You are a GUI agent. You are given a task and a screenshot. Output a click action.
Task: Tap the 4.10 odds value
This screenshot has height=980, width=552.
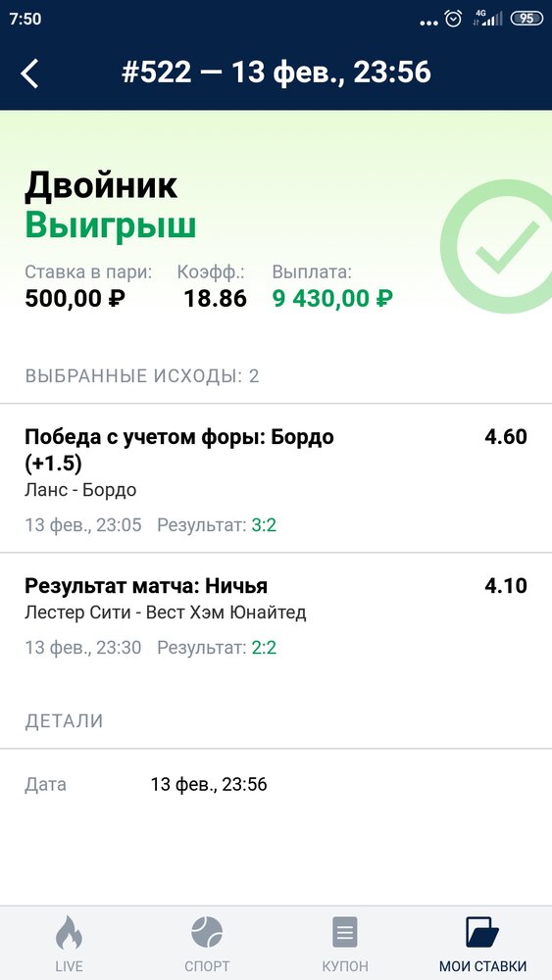506,586
